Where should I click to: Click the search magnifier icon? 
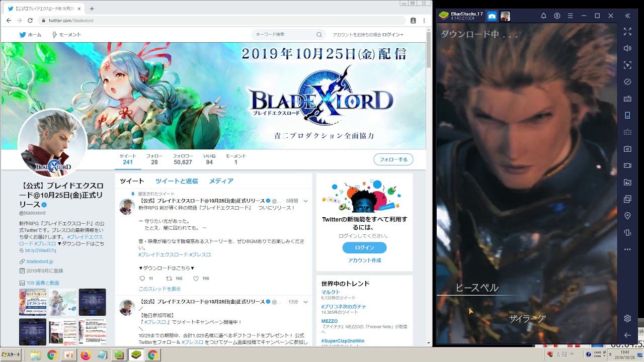tap(319, 35)
